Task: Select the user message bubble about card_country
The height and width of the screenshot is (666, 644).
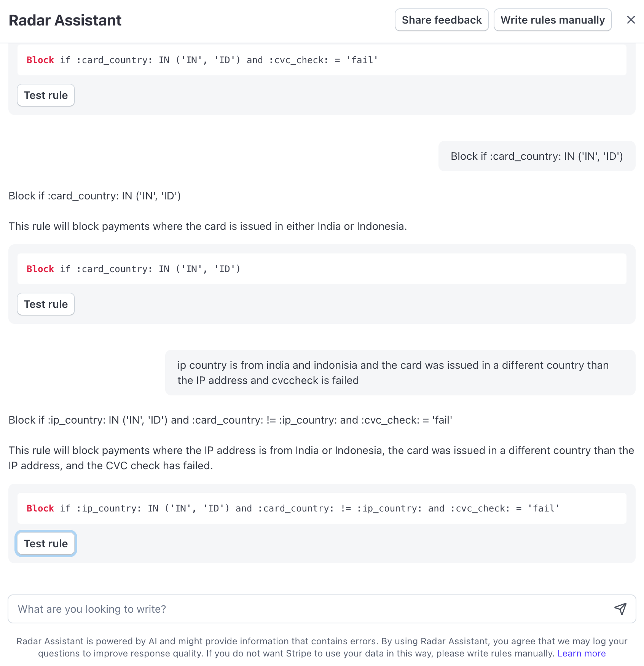Action: [536, 156]
